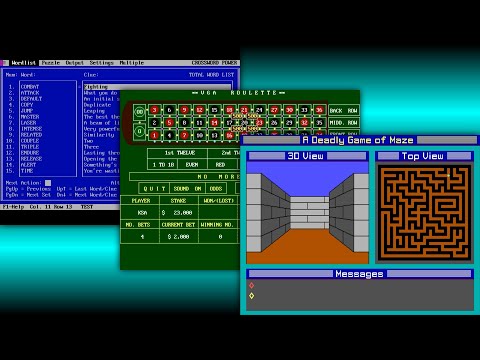Select the word COUPLE in the list
480x360 pixels.
point(30,141)
